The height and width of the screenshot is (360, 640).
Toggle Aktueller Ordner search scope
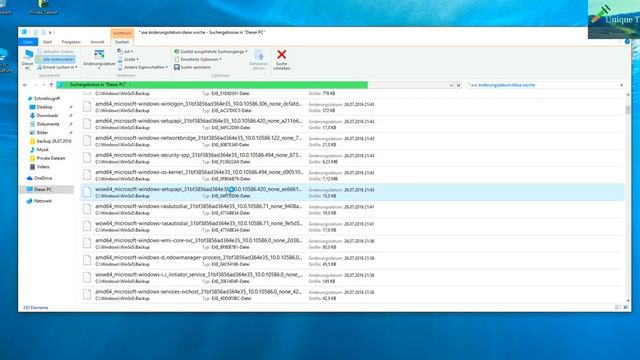[x=56, y=52]
